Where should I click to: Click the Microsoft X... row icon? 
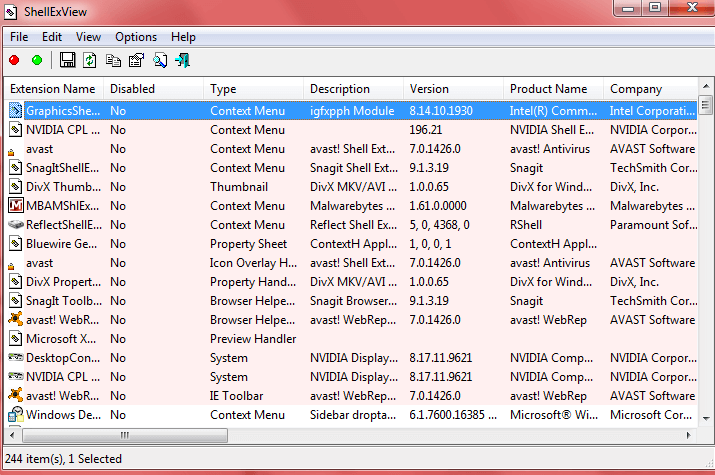pyautogui.click(x=16, y=339)
